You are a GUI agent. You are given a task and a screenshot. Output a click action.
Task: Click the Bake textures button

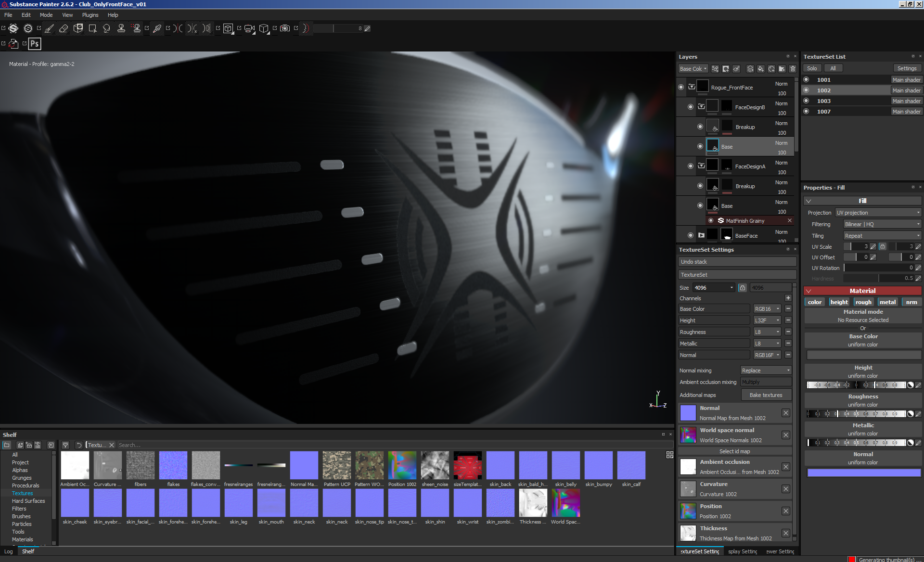click(x=766, y=395)
